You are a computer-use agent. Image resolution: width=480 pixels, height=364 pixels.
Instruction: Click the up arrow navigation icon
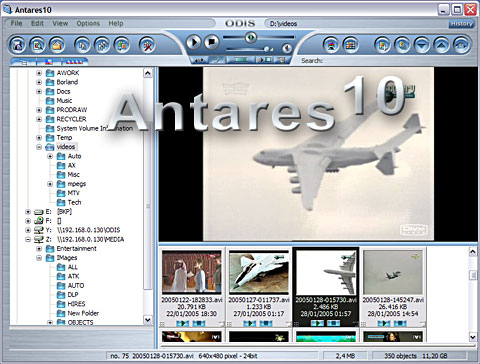pos(442,45)
